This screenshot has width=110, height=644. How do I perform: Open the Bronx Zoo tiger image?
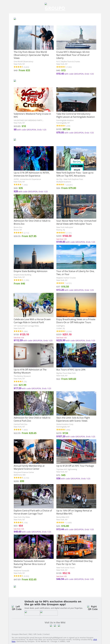pyautogui.click(x=34, y=206)
